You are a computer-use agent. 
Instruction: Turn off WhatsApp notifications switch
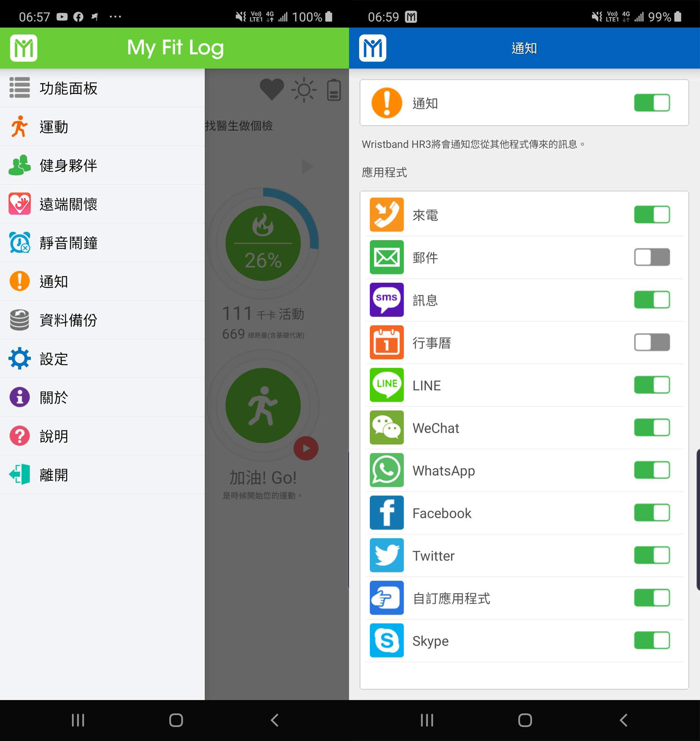(x=652, y=470)
